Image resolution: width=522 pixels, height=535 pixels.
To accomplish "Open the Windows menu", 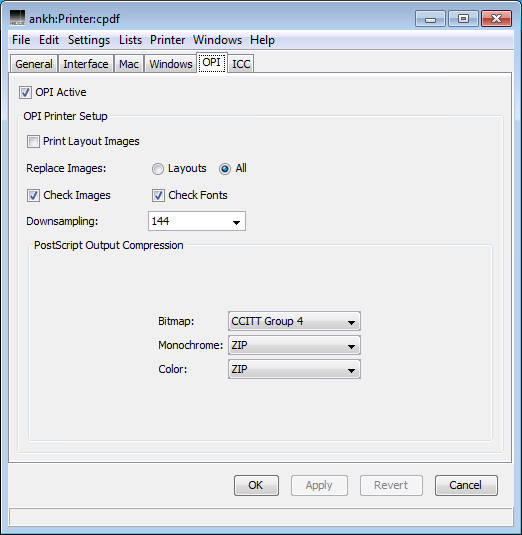I will click(217, 40).
